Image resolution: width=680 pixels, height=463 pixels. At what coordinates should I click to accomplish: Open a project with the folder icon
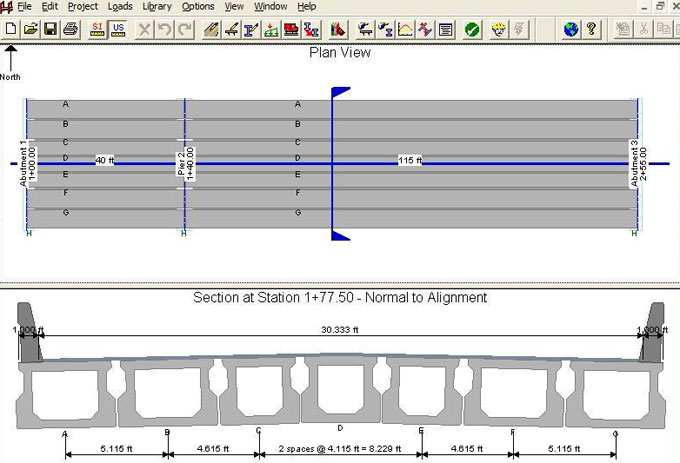click(x=30, y=29)
